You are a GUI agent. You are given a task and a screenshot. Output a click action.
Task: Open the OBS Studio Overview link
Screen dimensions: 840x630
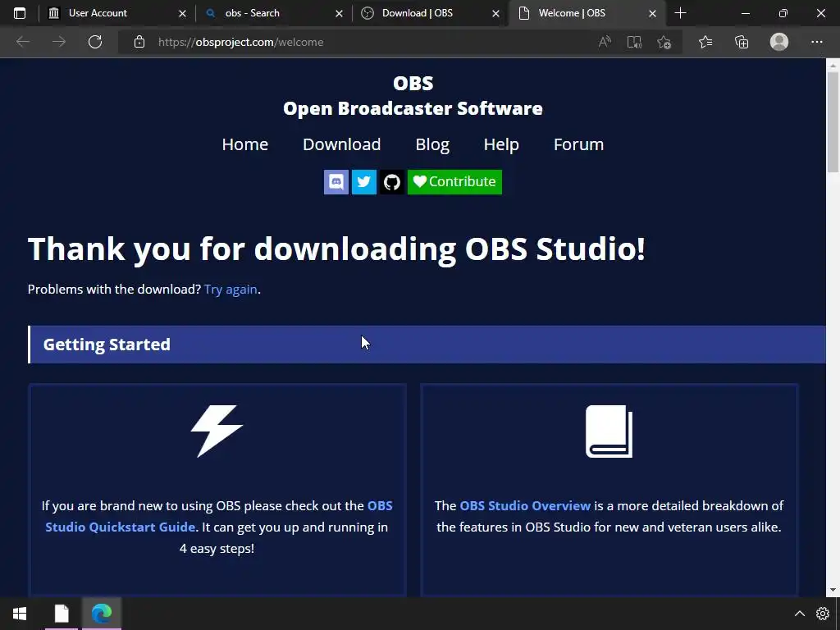[525, 505]
